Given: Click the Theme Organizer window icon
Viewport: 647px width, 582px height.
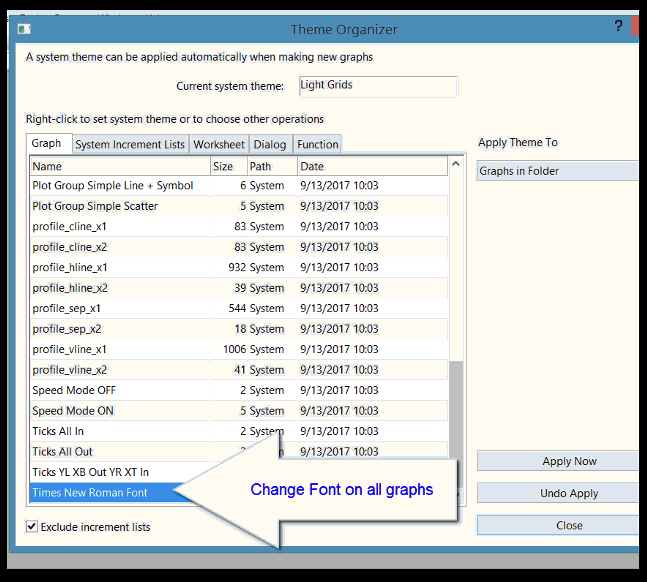Looking at the screenshot, I should (24, 29).
